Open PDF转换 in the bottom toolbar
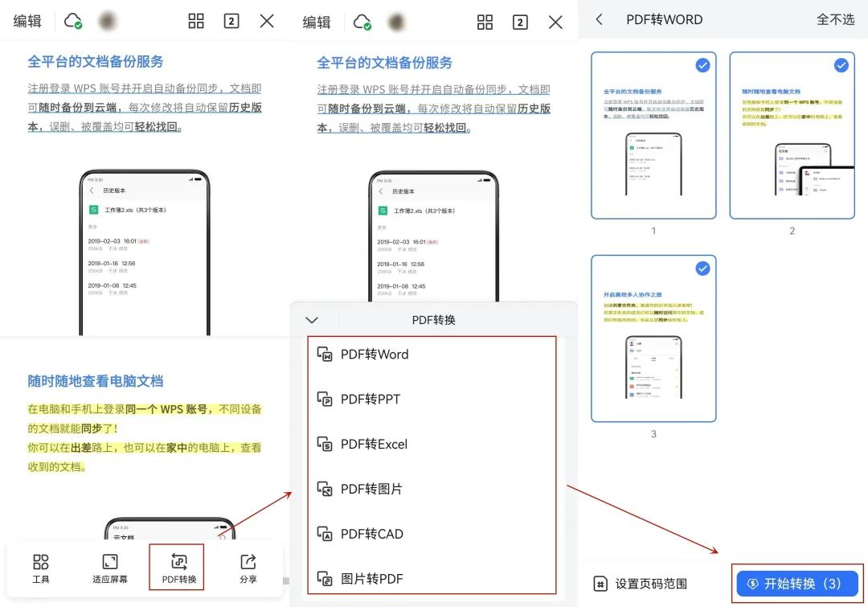The height and width of the screenshot is (607, 868). (178, 568)
